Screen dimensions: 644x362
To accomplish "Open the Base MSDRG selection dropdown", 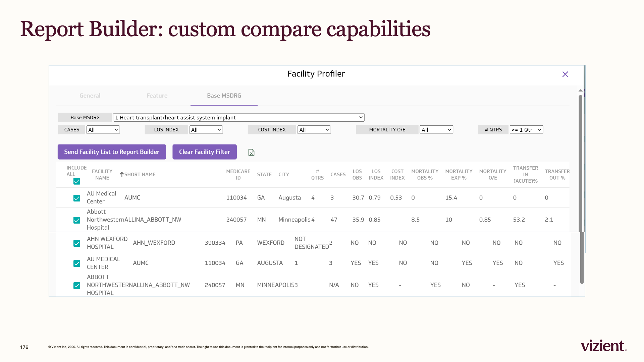I will (x=239, y=118).
